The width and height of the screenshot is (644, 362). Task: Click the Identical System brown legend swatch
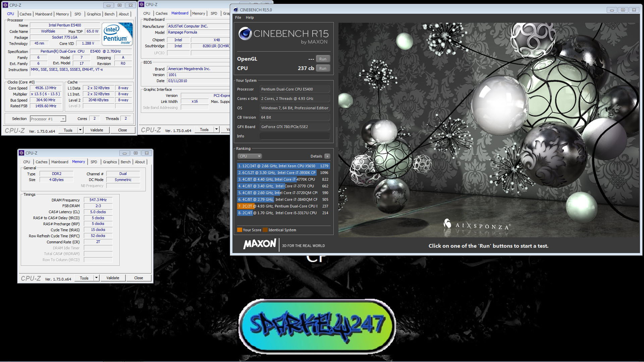(x=265, y=230)
